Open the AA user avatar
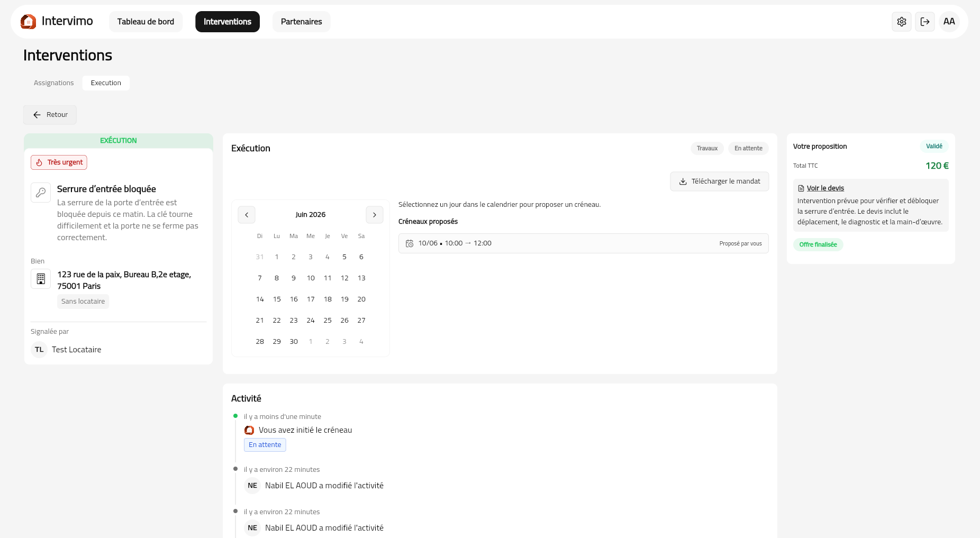Image resolution: width=980 pixels, height=538 pixels. 949,22
